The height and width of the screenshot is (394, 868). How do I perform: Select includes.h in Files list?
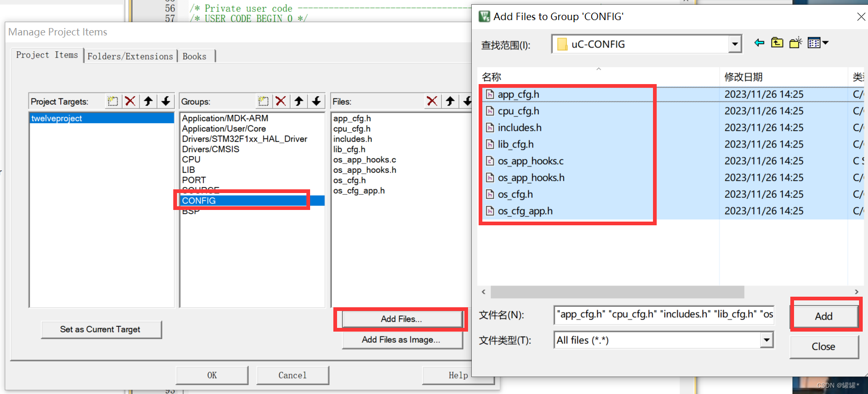coord(352,139)
